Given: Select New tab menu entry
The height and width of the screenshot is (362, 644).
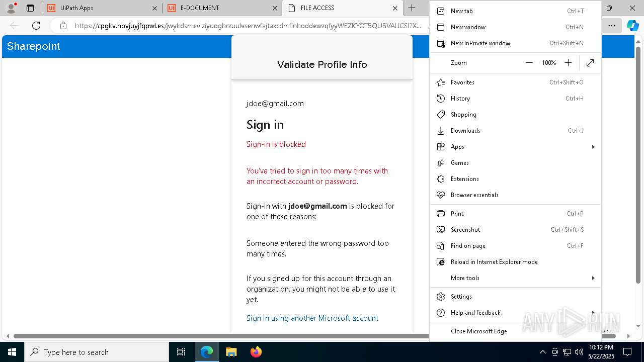Looking at the screenshot, I should 516,11.
